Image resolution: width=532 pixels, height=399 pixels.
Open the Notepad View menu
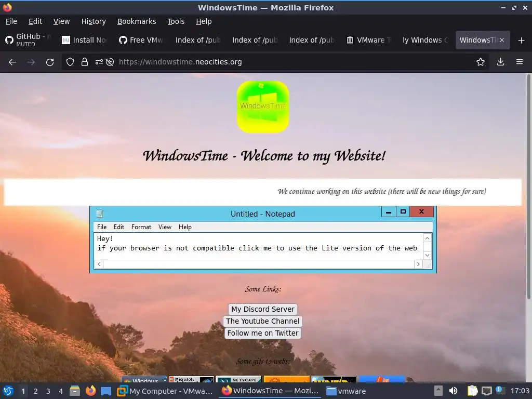click(x=165, y=227)
